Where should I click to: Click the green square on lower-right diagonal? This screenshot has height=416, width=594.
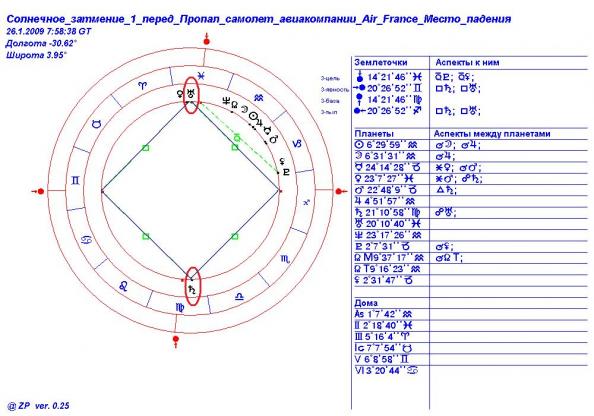pyautogui.click(x=235, y=237)
